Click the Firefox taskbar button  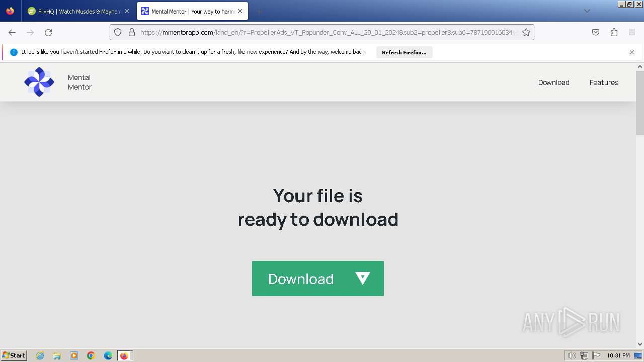pos(125,355)
